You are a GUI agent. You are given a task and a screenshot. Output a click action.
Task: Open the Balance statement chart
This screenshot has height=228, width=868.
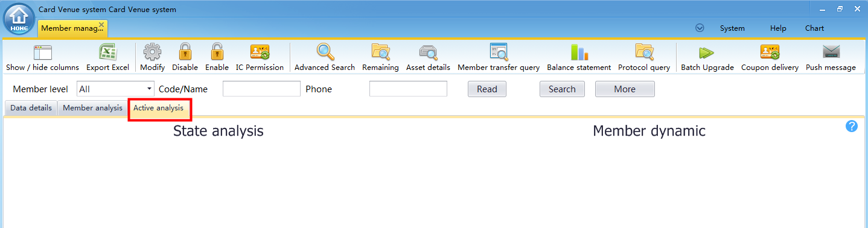pyautogui.click(x=579, y=58)
